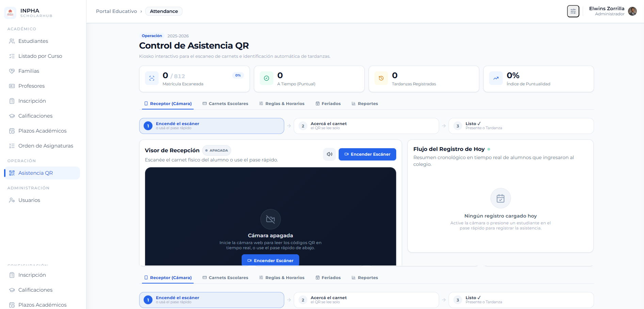Select Receptor (Cámara) tab below the stat cards
The image size is (644, 309).
[168, 104]
